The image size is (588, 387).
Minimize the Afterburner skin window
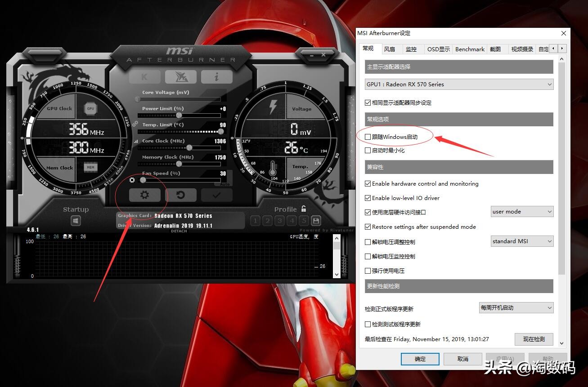click(x=311, y=55)
